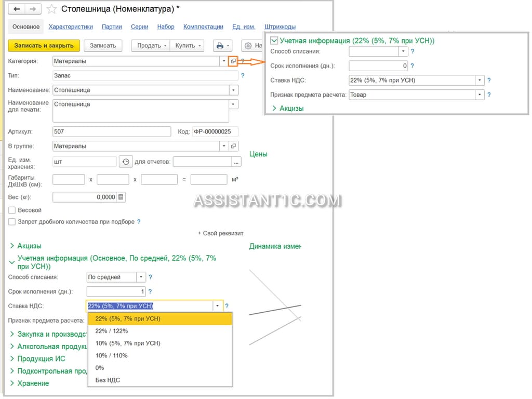Open the Набор tab

(166, 27)
